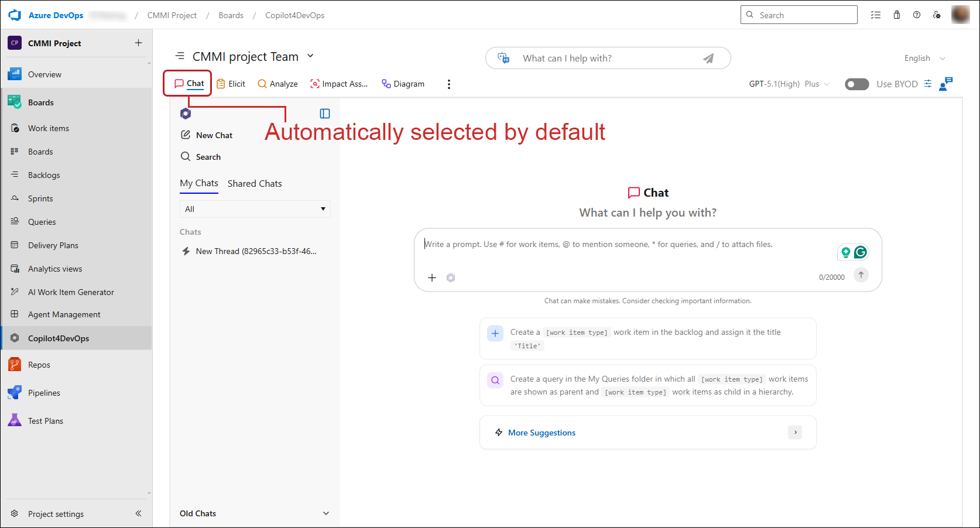Start a New Chat
The height and width of the screenshot is (528, 980).
click(207, 135)
